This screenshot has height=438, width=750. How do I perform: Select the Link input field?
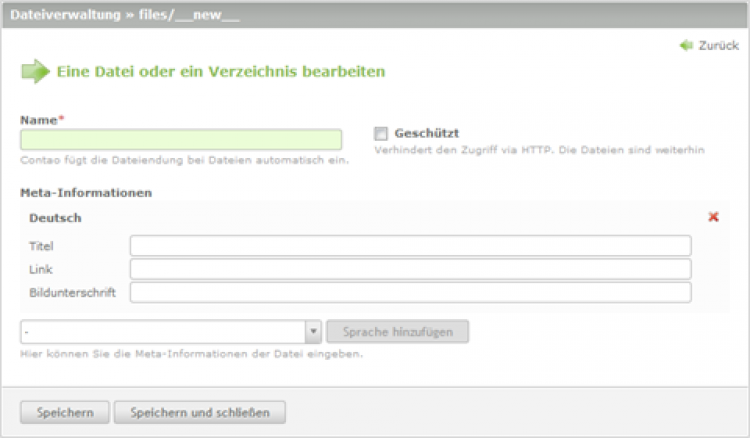(410, 269)
